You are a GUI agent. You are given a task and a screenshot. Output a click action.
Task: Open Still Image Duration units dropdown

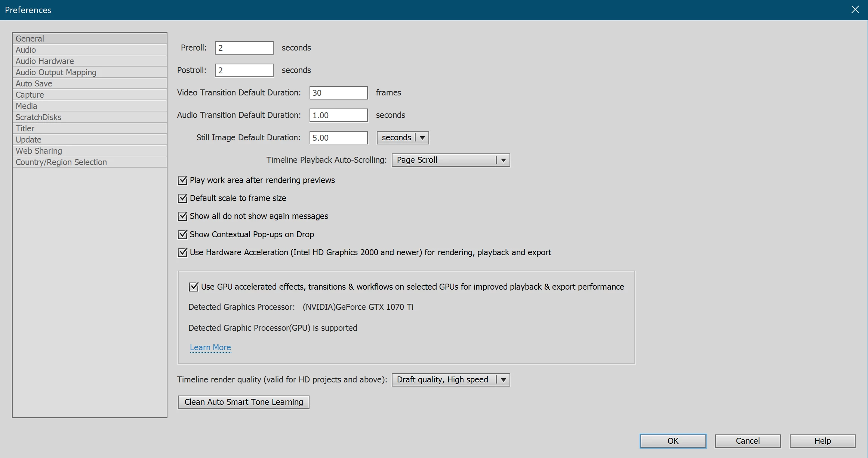403,138
